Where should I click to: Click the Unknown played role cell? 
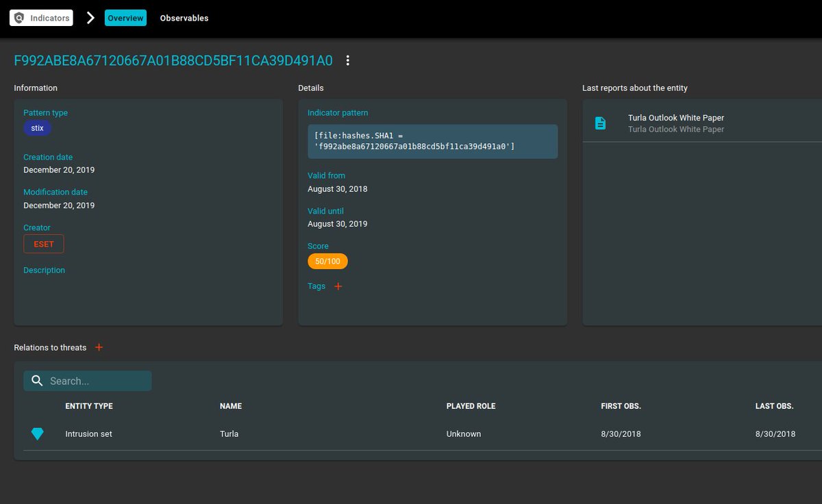point(464,434)
